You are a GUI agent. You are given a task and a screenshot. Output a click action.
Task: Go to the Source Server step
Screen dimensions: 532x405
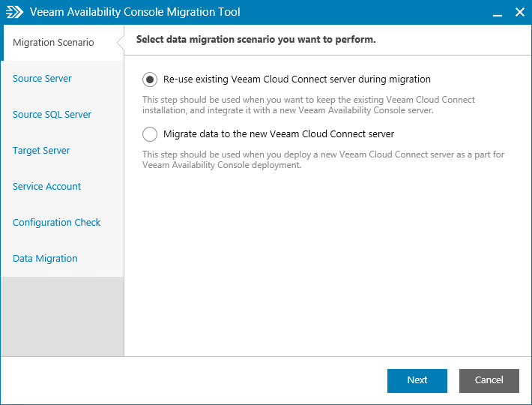(42, 79)
